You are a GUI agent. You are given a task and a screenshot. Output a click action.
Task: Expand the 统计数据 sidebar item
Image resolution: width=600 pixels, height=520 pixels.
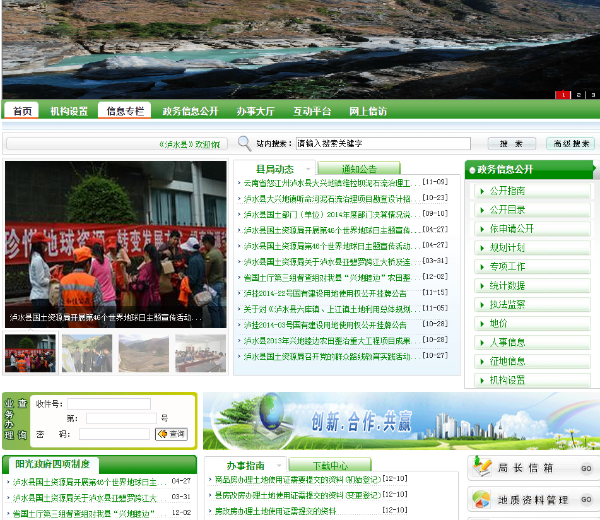[507, 286]
